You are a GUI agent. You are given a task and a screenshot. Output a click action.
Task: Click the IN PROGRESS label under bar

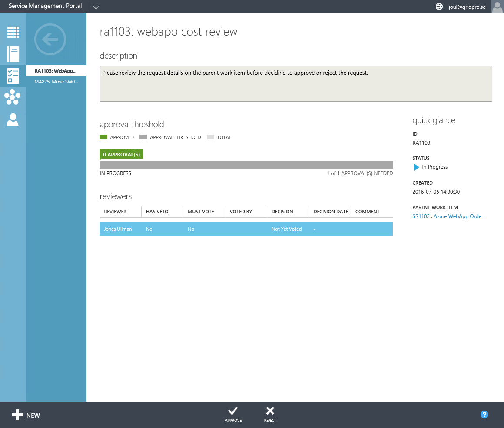click(116, 173)
